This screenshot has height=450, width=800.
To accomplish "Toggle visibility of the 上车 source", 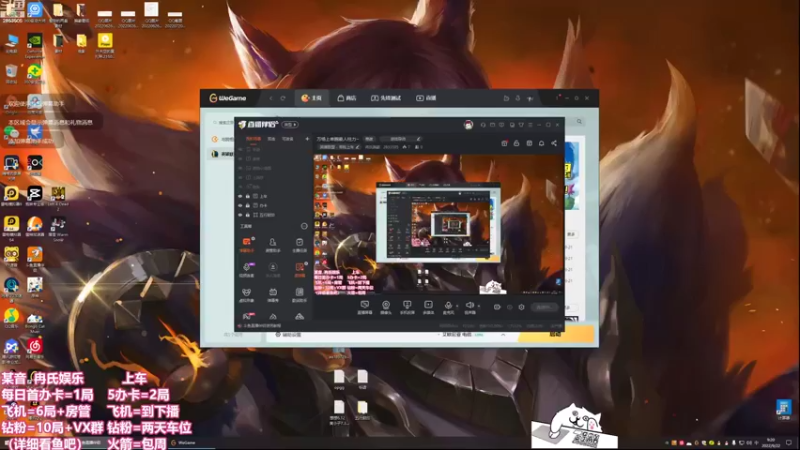I will tap(240, 196).
